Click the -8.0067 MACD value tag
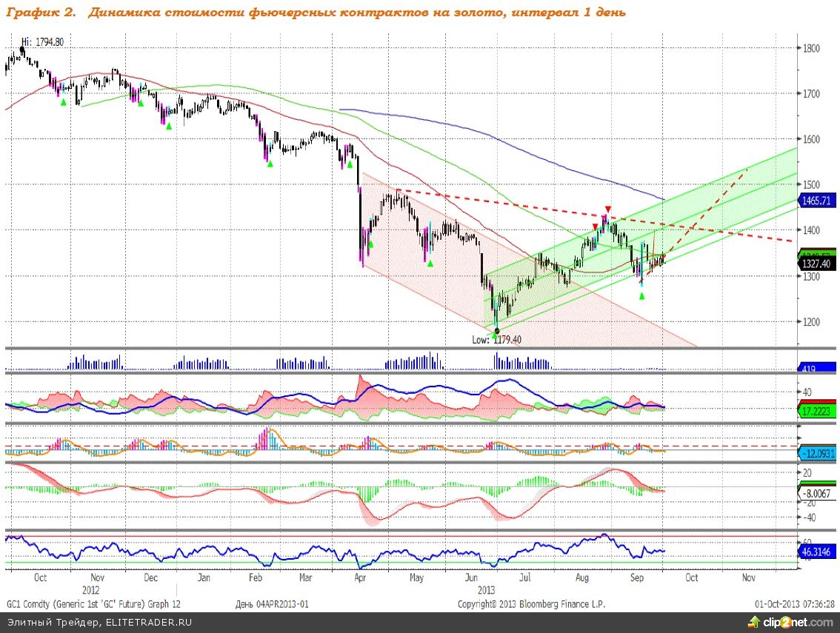This screenshot has height=633, width=840. [x=818, y=492]
